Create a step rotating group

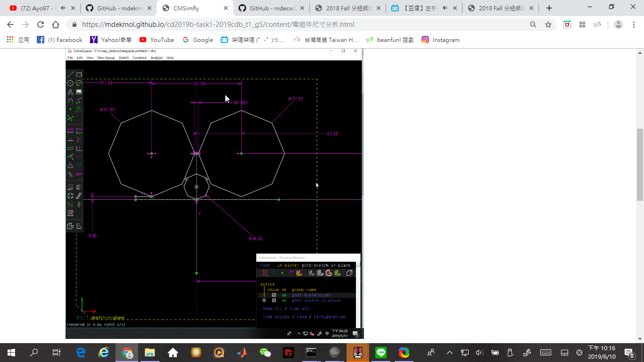click(70, 195)
